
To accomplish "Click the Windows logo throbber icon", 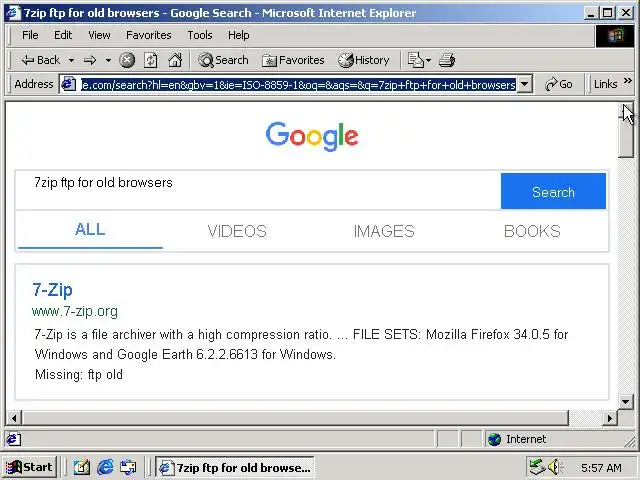I will point(615,36).
